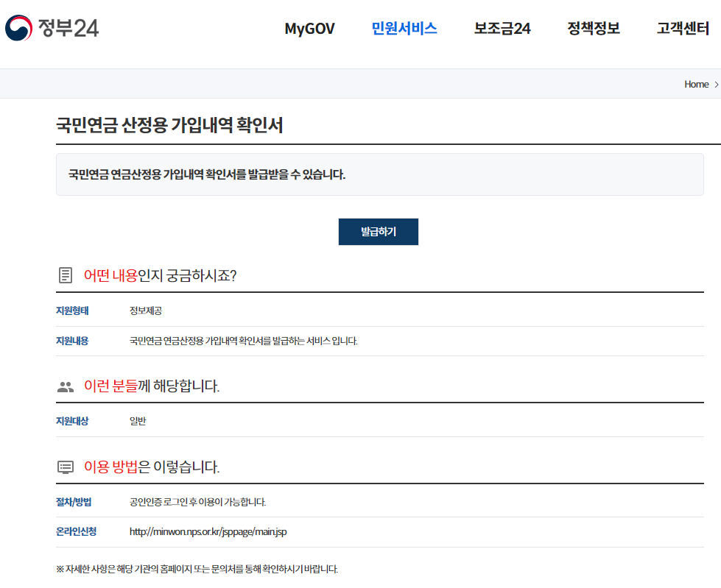Viewport: 721px width, 588px height.
Task: Click the monitor icon beside 이용 방법
Action: click(x=66, y=467)
